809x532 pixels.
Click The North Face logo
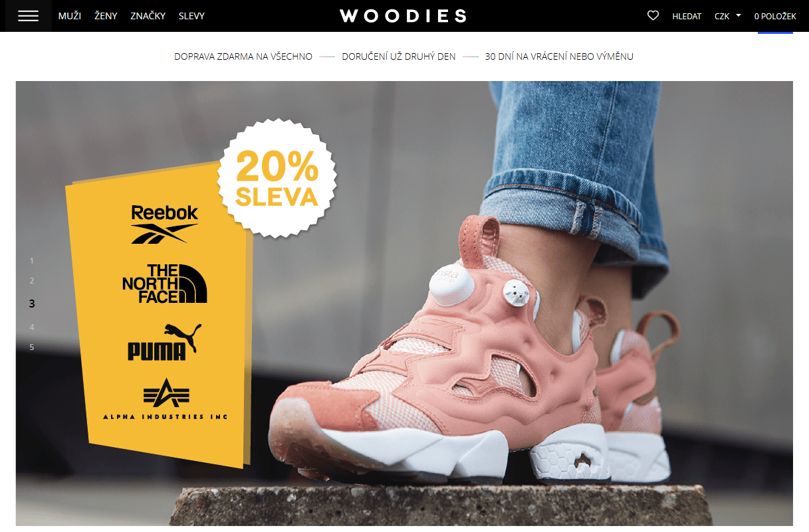click(165, 284)
